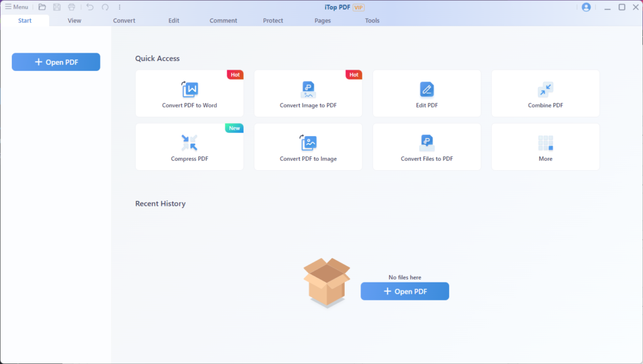Screen dimensions: 643x364
Task: Click the save icon in toolbar
Action: coord(57,7)
